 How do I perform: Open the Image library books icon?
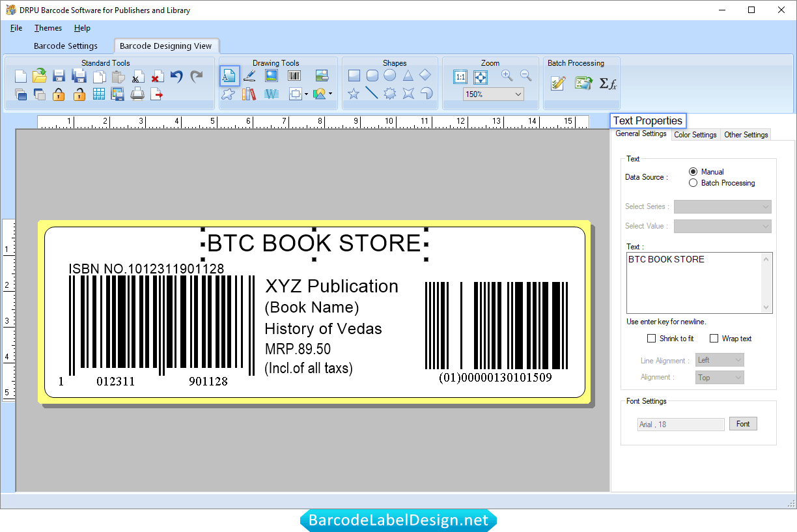(249, 94)
